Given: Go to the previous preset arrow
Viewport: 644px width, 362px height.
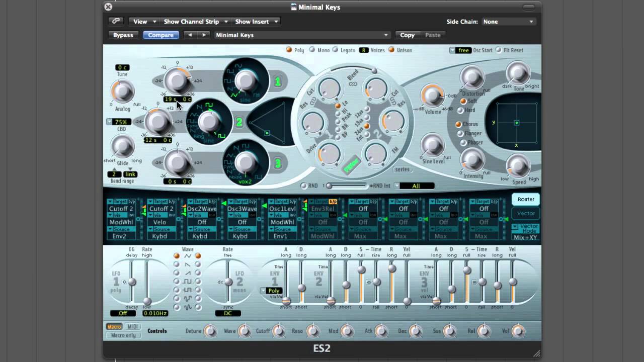Looking at the screenshot, I should tap(190, 35).
